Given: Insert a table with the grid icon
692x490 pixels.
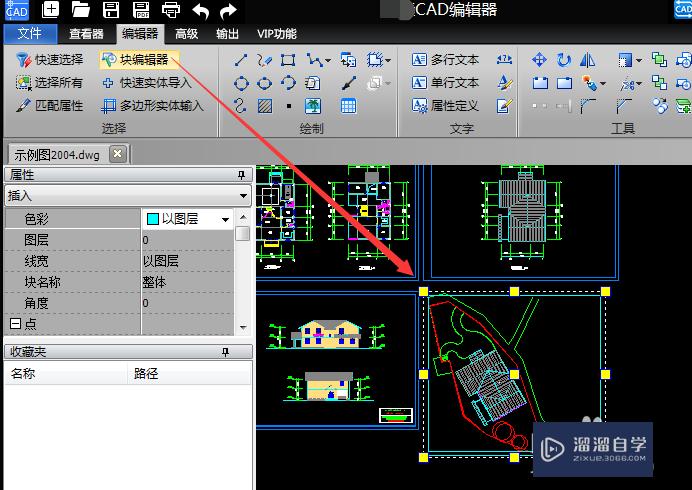Looking at the screenshot, I should click(348, 106).
